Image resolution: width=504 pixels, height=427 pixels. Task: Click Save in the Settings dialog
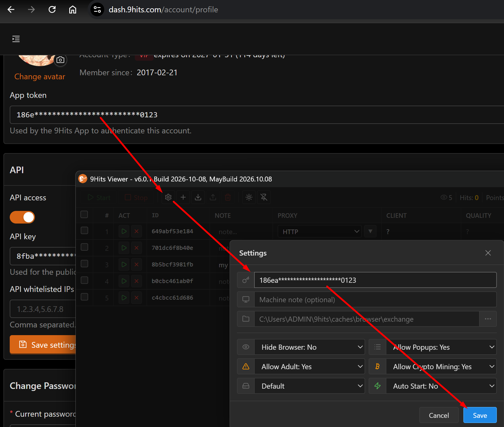[x=480, y=415]
